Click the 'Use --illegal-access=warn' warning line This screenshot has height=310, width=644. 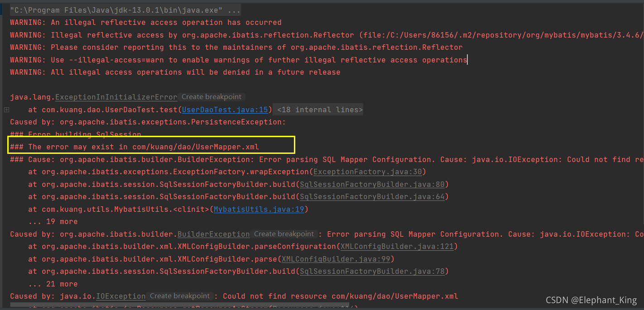pyautogui.click(x=239, y=60)
